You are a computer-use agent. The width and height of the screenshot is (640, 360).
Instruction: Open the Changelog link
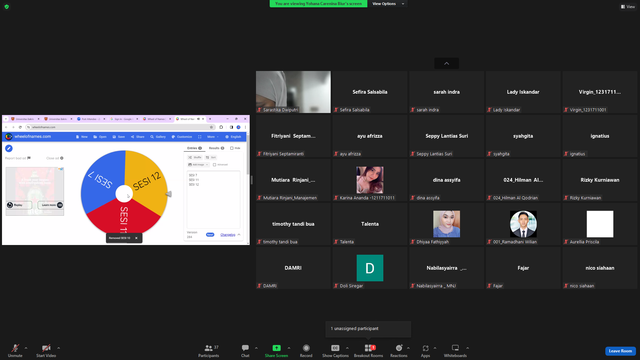[228, 235]
